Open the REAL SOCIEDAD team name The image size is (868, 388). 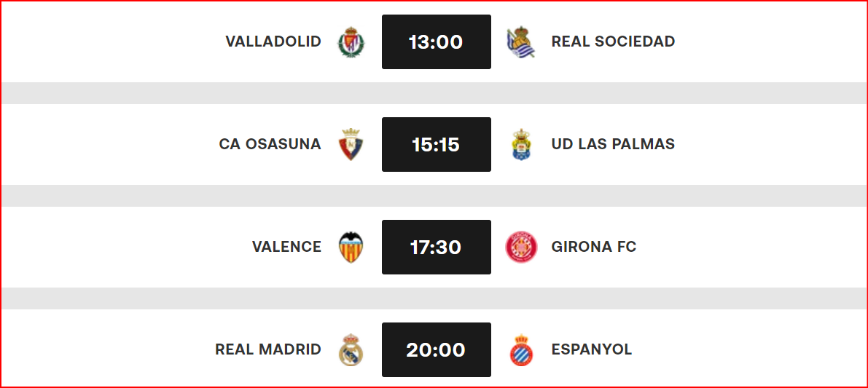614,41
